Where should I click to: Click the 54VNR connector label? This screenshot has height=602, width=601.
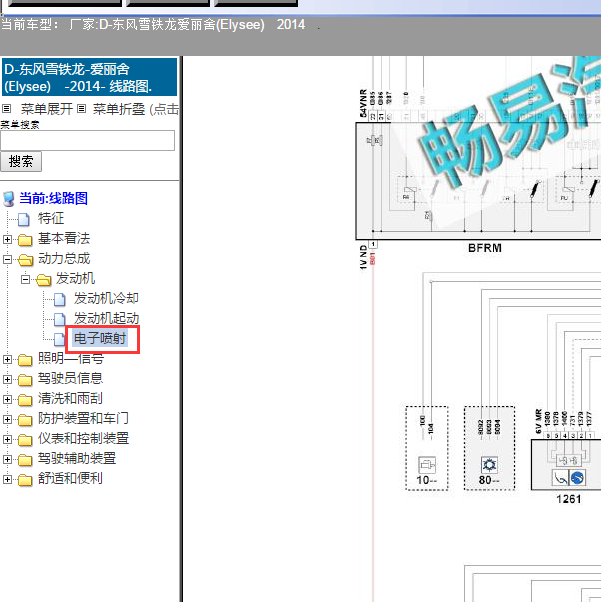tap(363, 103)
